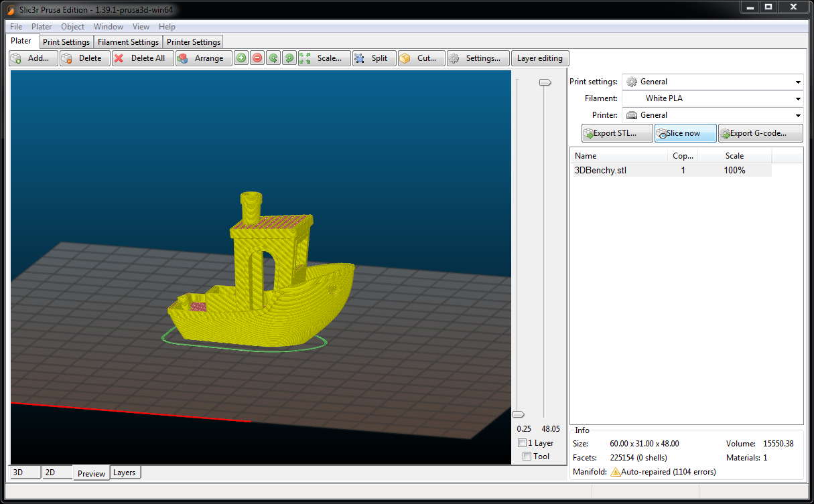The width and height of the screenshot is (814, 504).
Task: Click the Slice now button
Action: click(685, 133)
